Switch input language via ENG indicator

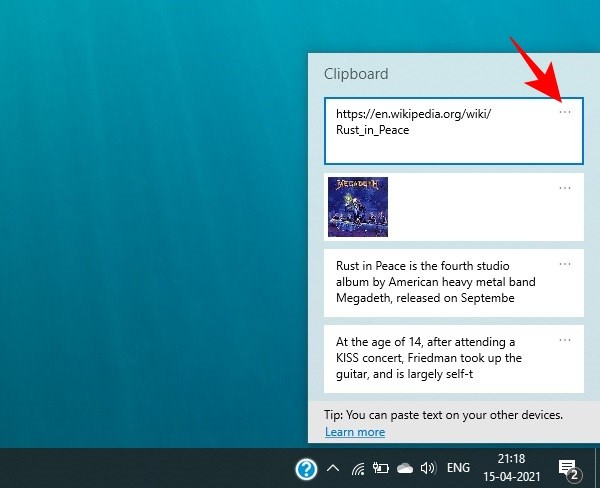[459, 468]
